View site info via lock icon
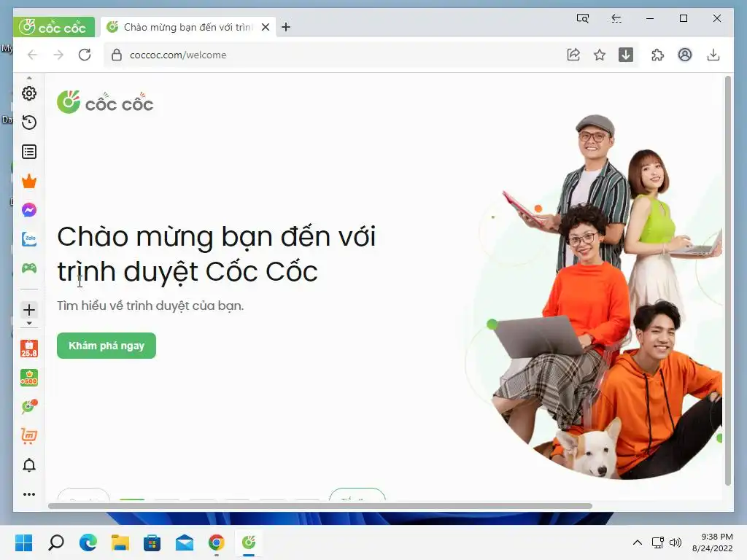The image size is (747, 560). pos(116,55)
